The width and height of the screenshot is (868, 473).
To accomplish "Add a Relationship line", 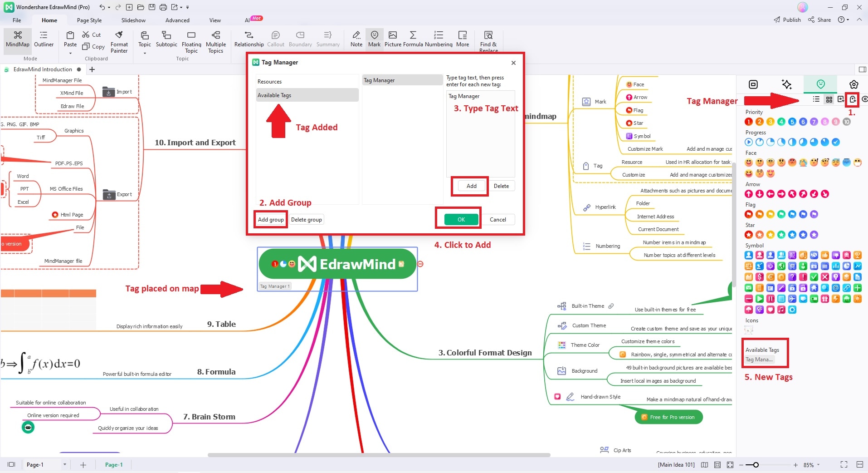I will 249,39.
